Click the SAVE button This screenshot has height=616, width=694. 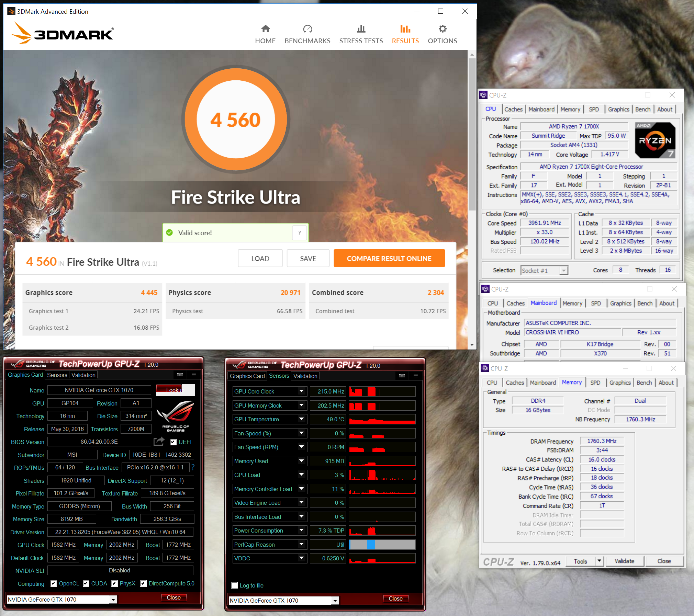click(x=308, y=259)
